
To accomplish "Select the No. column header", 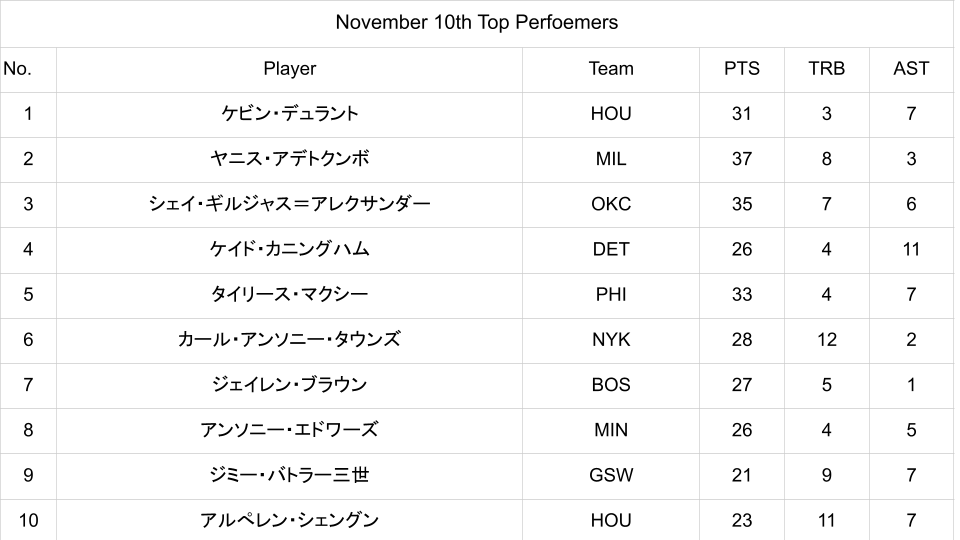I will point(18,69).
